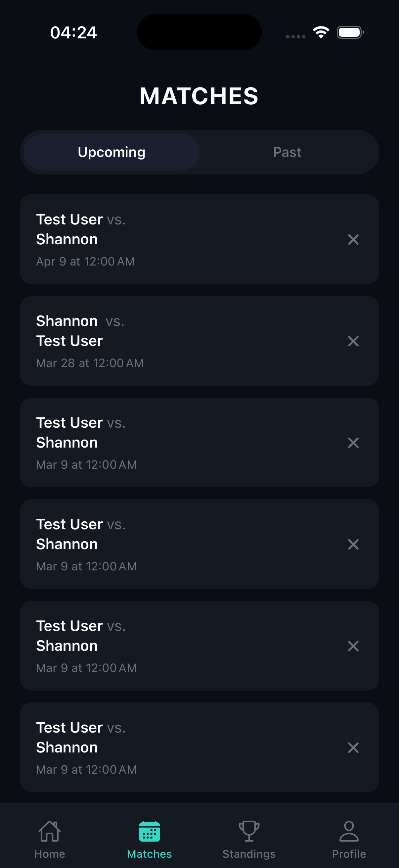Switch to the Past segment
This screenshot has width=399, height=868.
[x=287, y=152]
